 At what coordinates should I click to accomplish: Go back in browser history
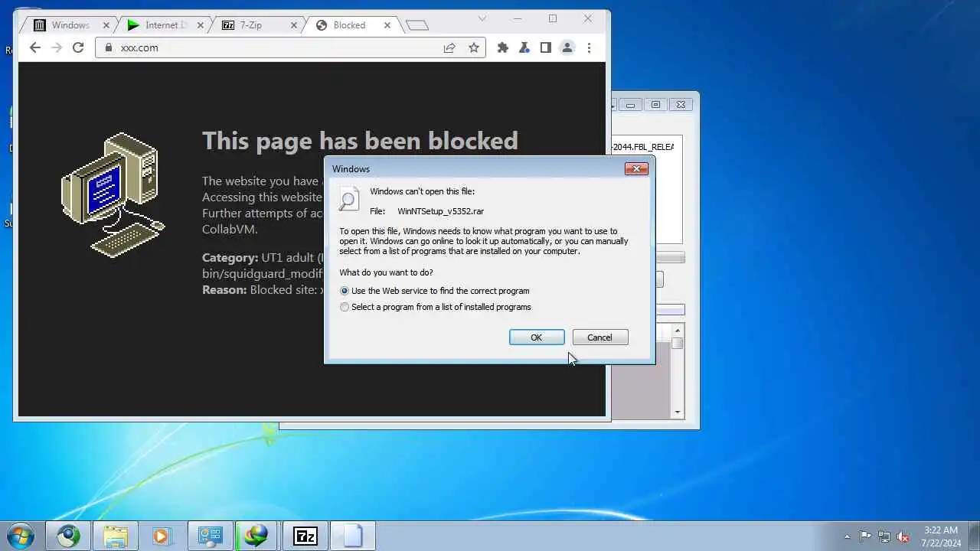pos(34,47)
